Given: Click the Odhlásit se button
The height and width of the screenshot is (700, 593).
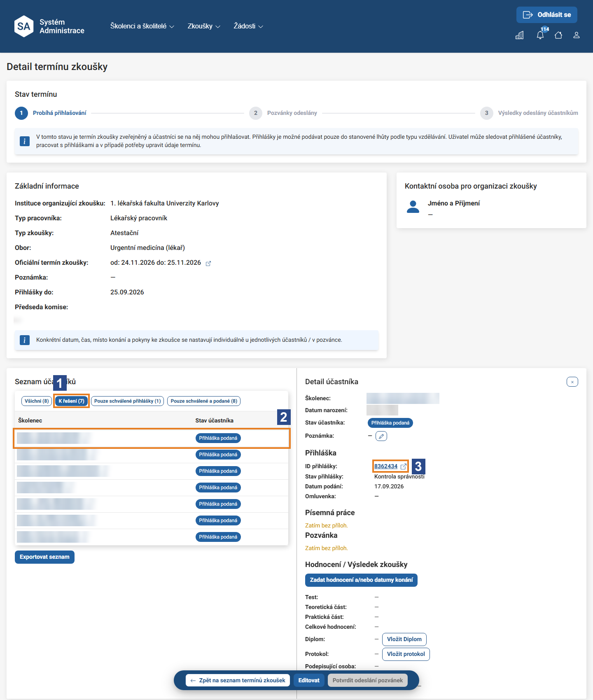Looking at the screenshot, I should point(547,15).
